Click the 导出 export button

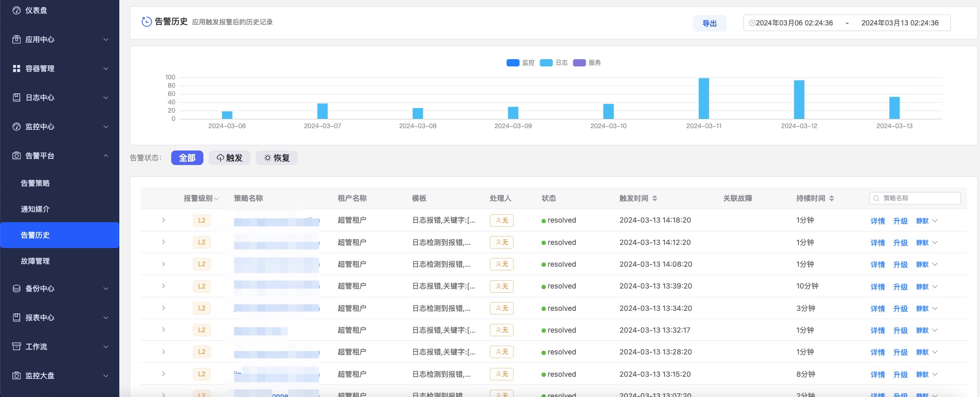[710, 23]
